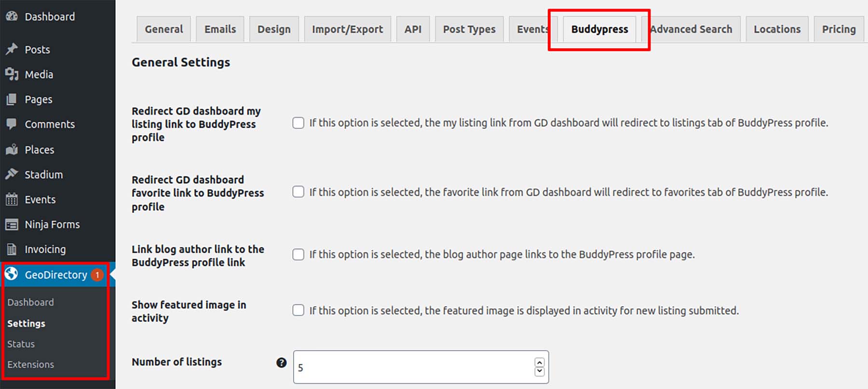Open the Stadium menu item
The width and height of the screenshot is (868, 389).
[x=44, y=174]
